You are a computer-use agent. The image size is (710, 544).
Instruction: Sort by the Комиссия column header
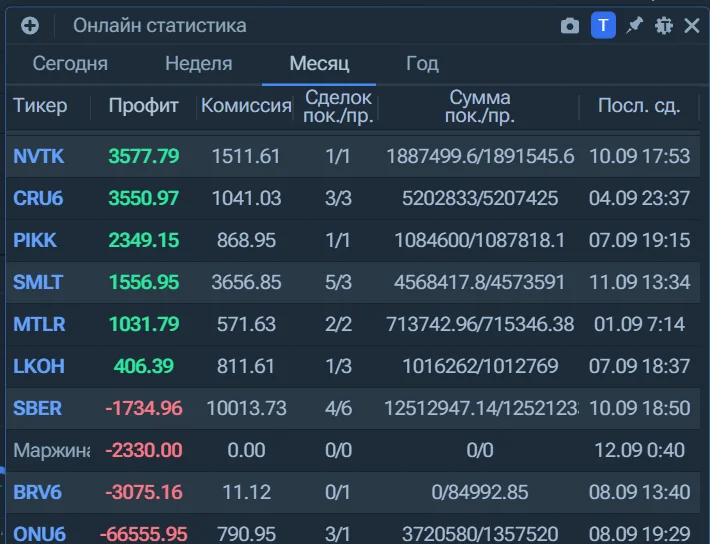point(246,106)
